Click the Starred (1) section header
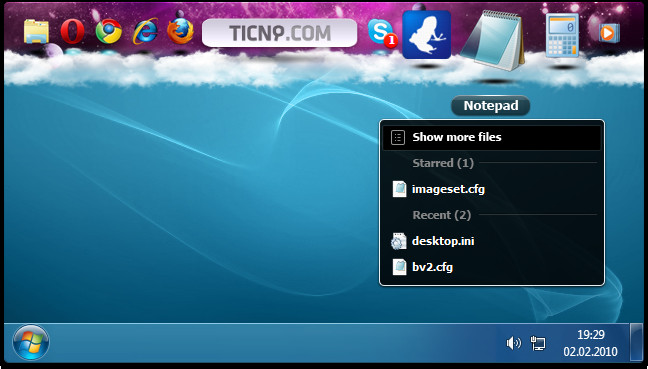This screenshot has width=648, height=369. [x=443, y=163]
